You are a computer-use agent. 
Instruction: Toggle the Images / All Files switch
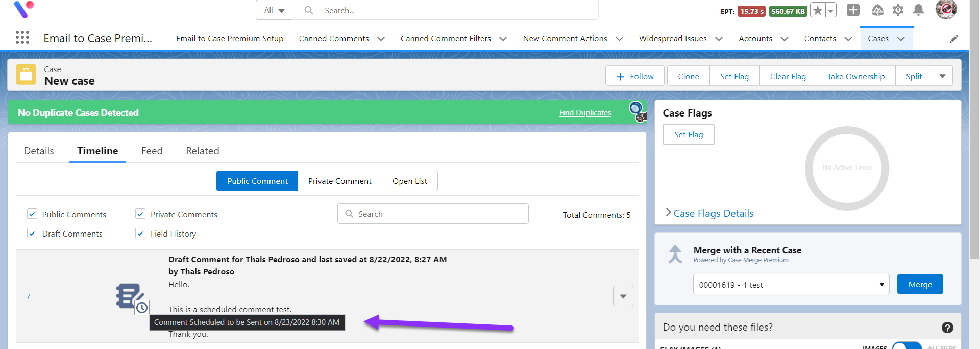point(906,345)
